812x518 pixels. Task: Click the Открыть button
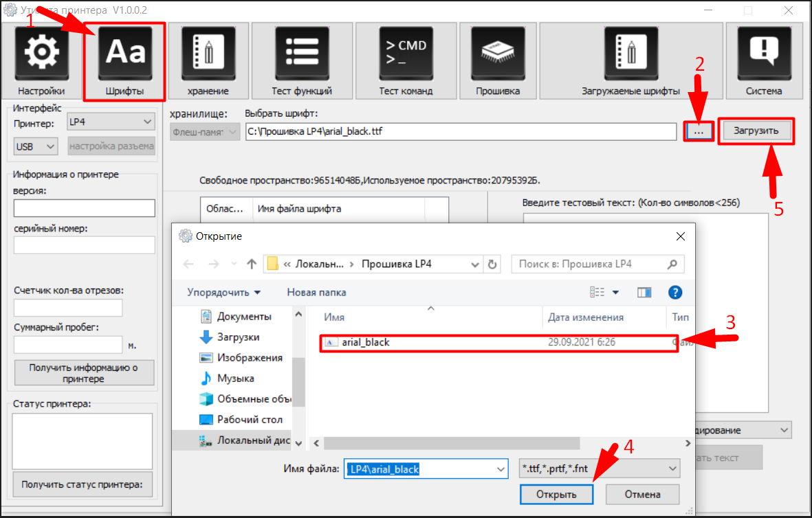(x=556, y=494)
